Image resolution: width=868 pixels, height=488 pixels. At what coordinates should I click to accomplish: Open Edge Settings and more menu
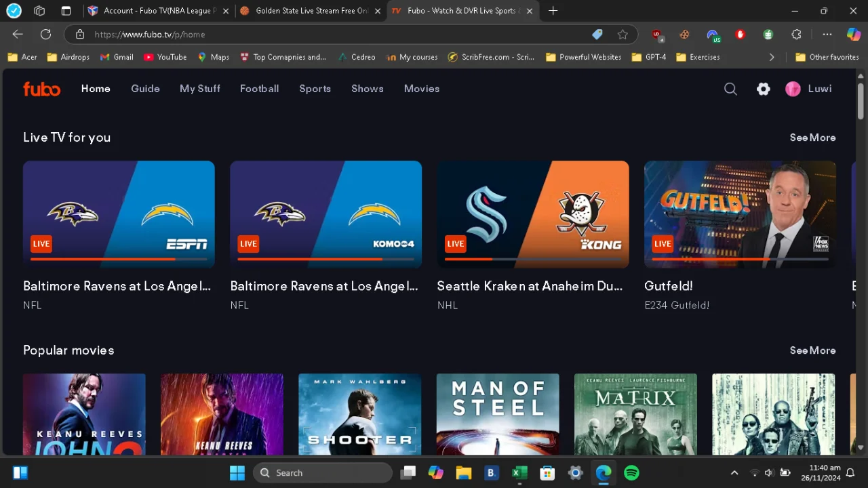(x=827, y=35)
